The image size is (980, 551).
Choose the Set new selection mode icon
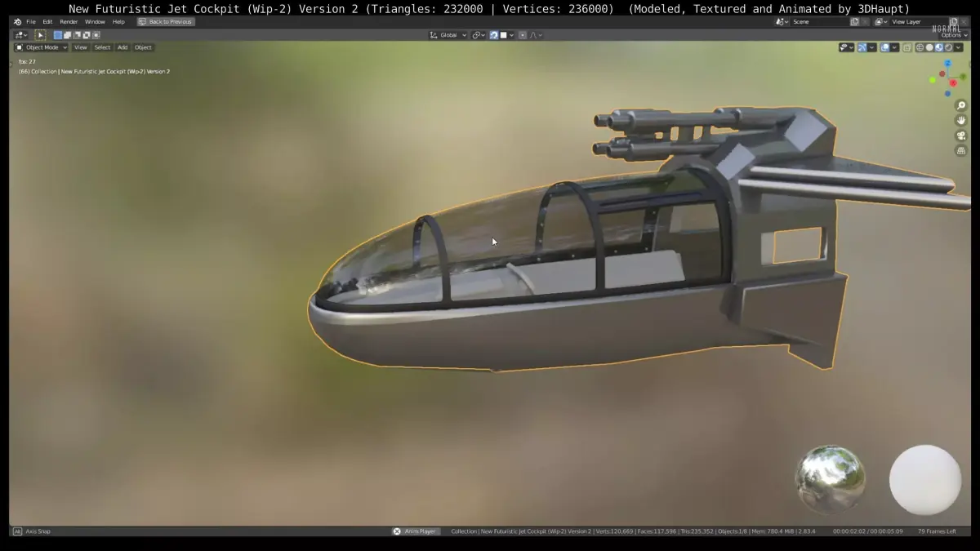pos(58,35)
